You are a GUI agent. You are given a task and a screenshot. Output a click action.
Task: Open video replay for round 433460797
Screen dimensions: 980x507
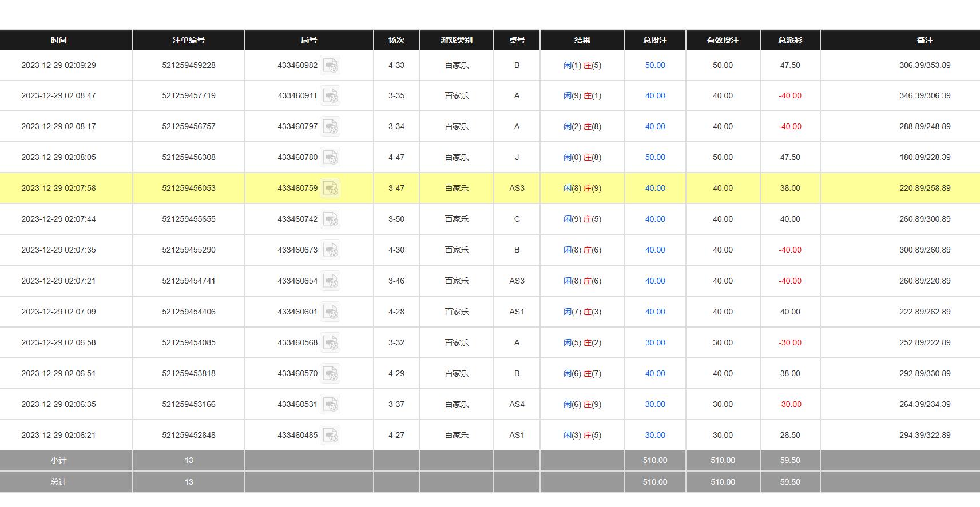330,127
